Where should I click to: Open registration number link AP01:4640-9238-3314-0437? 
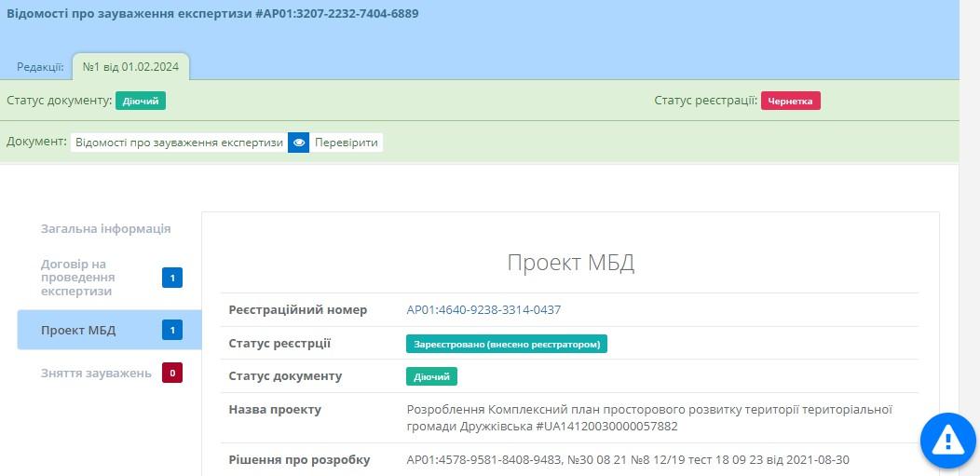483,310
